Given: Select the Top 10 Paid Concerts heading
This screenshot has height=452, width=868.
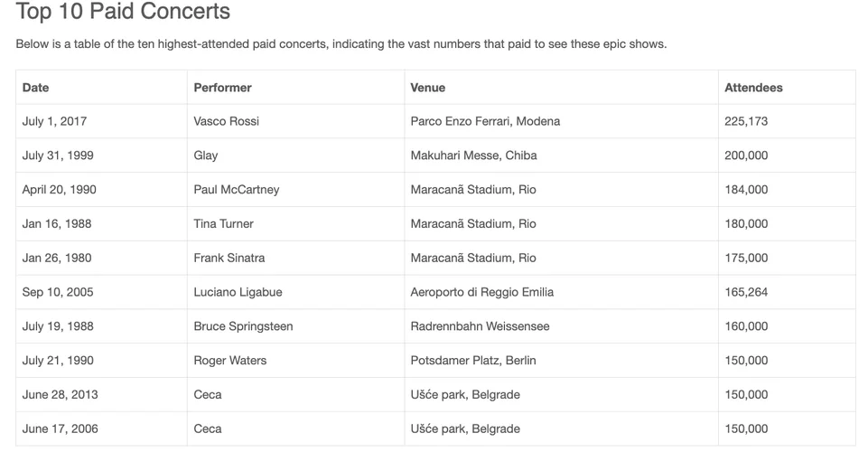Looking at the screenshot, I should 123,12.
